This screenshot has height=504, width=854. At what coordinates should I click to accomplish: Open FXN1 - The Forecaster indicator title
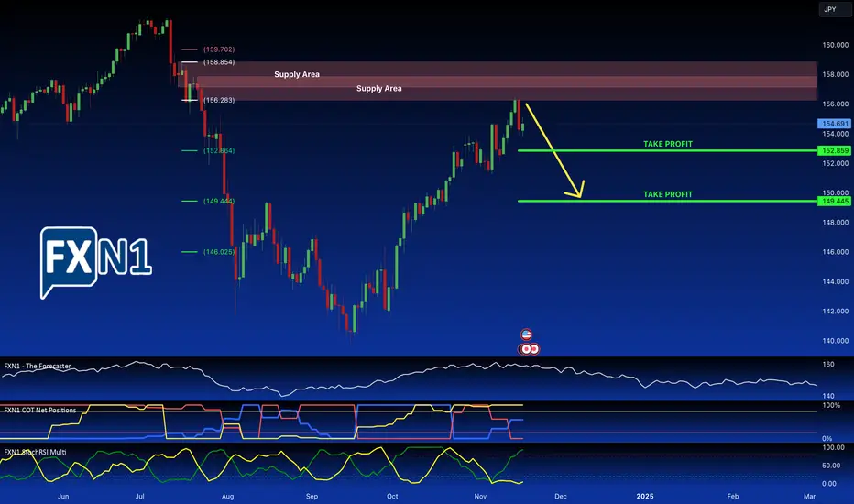click(x=38, y=367)
